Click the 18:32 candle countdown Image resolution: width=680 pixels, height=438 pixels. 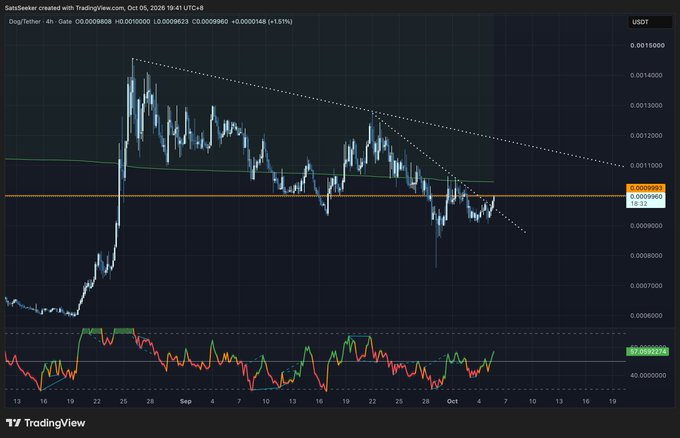(639, 203)
